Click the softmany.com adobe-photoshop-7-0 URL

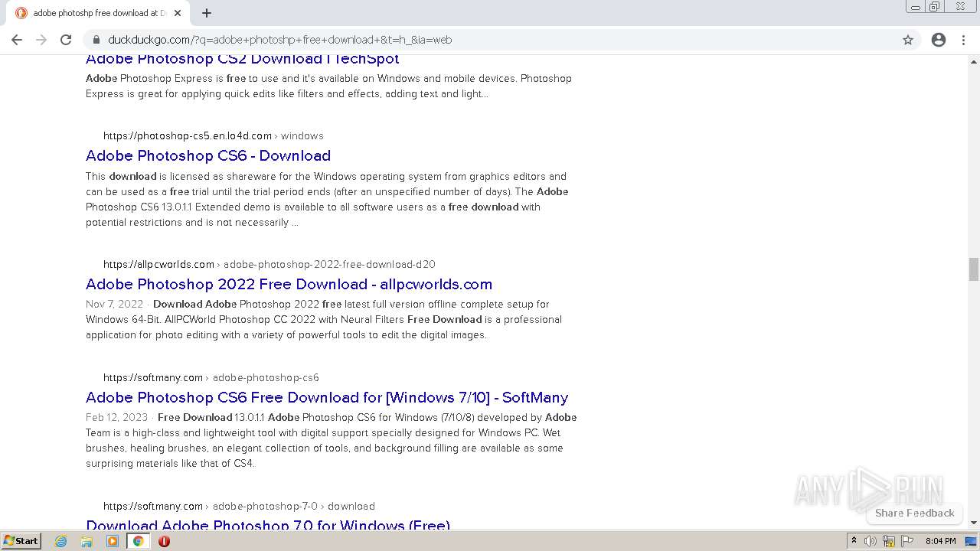point(239,506)
